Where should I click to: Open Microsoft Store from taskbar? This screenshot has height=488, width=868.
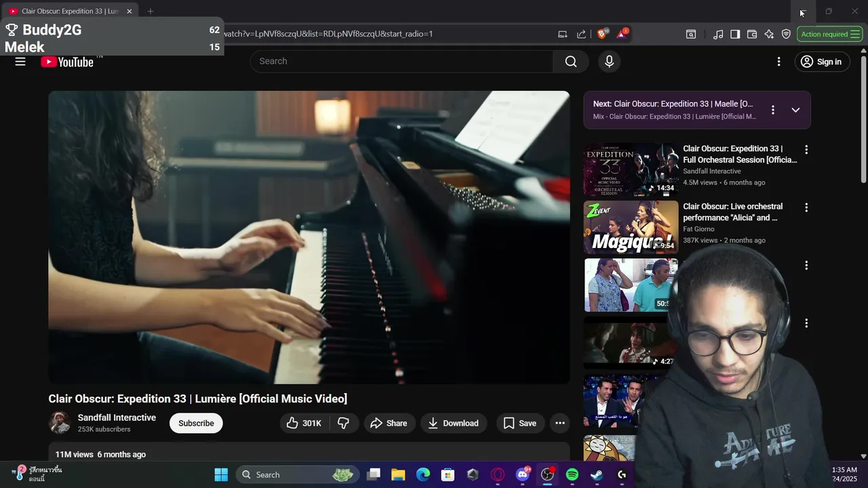click(x=448, y=474)
